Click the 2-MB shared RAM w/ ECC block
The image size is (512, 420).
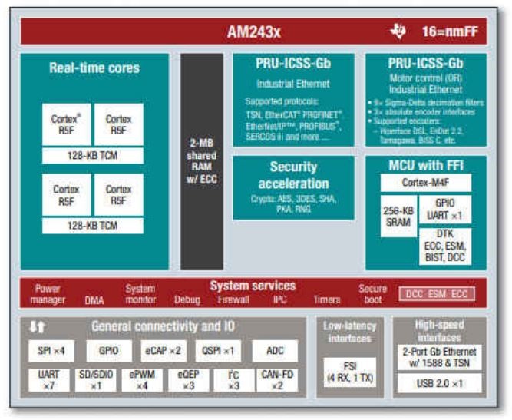pyautogui.click(x=201, y=161)
